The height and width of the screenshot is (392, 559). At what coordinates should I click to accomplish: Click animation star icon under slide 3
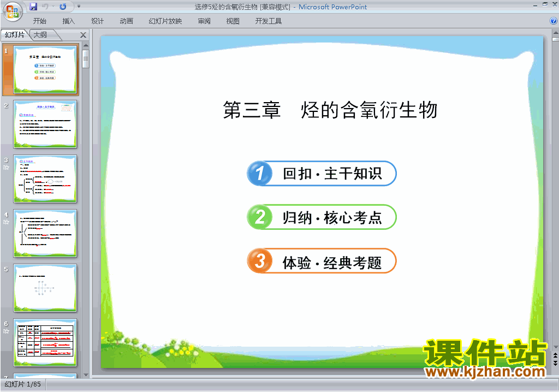click(x=6, y=167)
